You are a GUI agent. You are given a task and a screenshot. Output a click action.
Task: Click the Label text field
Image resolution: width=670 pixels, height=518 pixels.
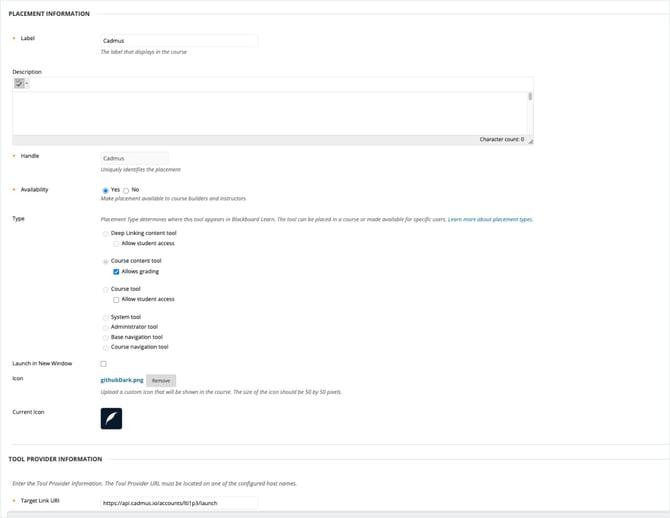[x=179, y=41]
